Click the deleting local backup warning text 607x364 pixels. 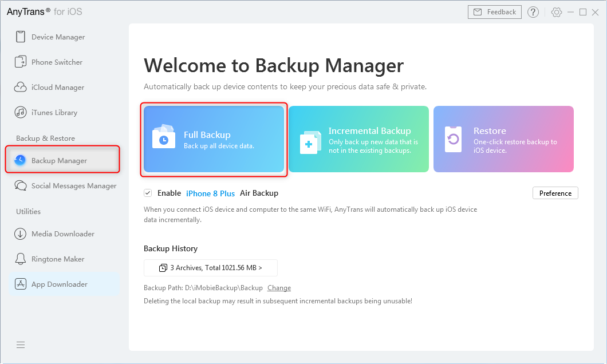coord(278,301)
